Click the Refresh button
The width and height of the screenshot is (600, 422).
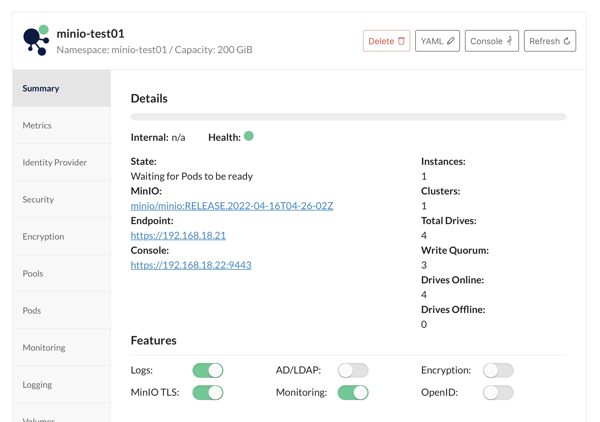click(550, 41)
